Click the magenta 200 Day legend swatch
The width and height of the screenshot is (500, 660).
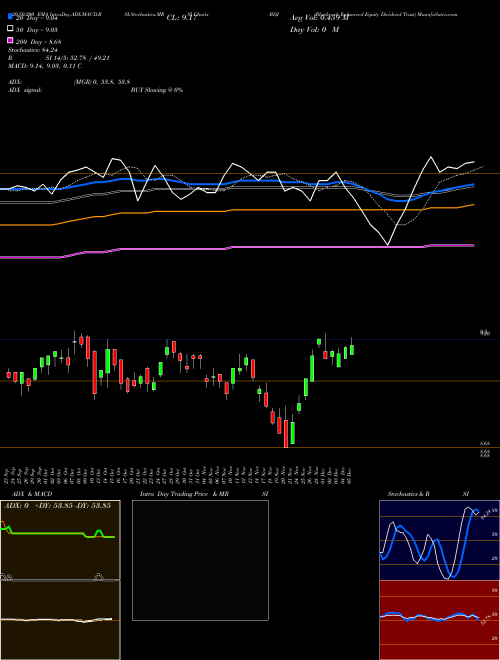click(x=10, y=40)
